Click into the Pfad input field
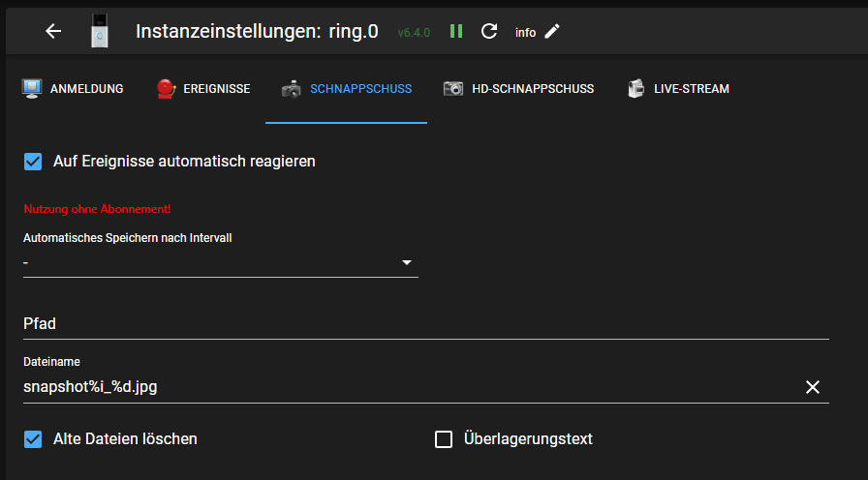 426,324
